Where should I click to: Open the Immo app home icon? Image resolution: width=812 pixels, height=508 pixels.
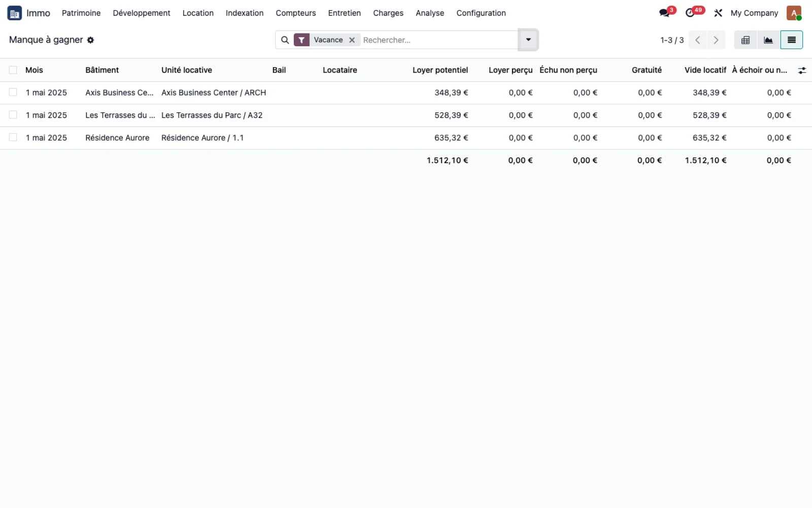pyautogui.click(x=14, y=13)
